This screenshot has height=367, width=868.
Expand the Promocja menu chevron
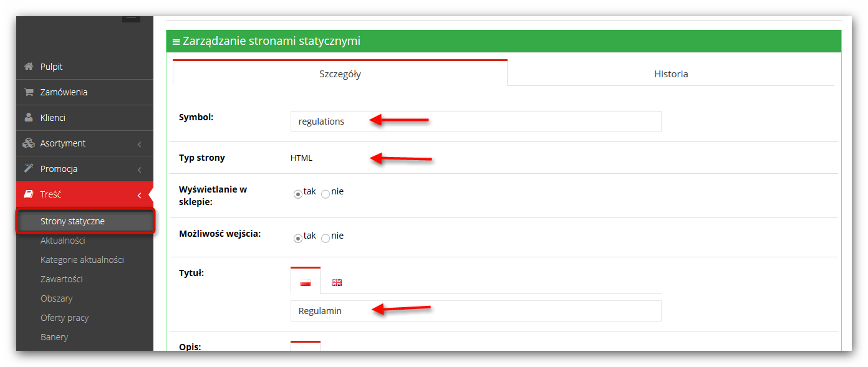tap(140, 169)
